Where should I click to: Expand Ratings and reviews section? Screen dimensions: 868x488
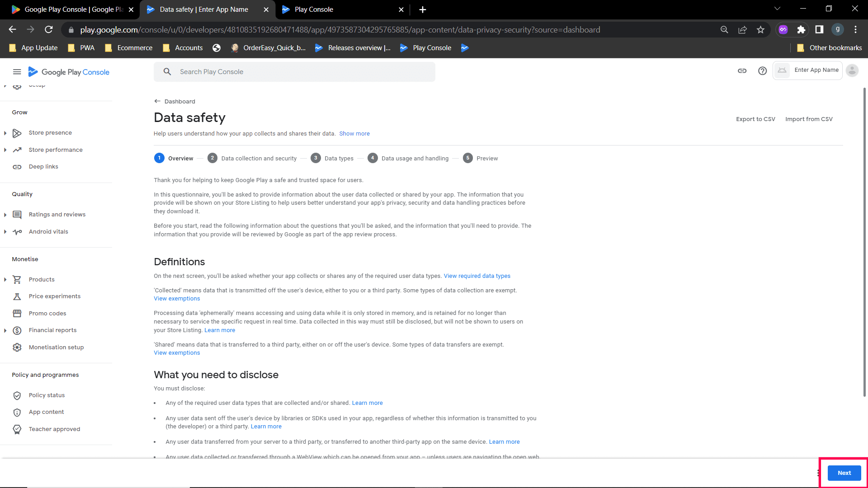(x=5, y=215)
